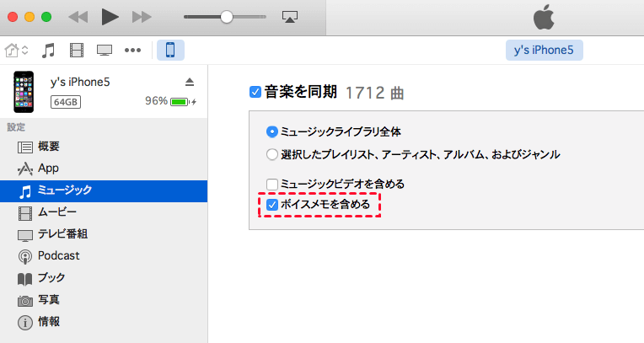Image resolution: width=644 pixels, height=343 pixels.
Task: Switch to the Movies library icon
Action: 78,51
